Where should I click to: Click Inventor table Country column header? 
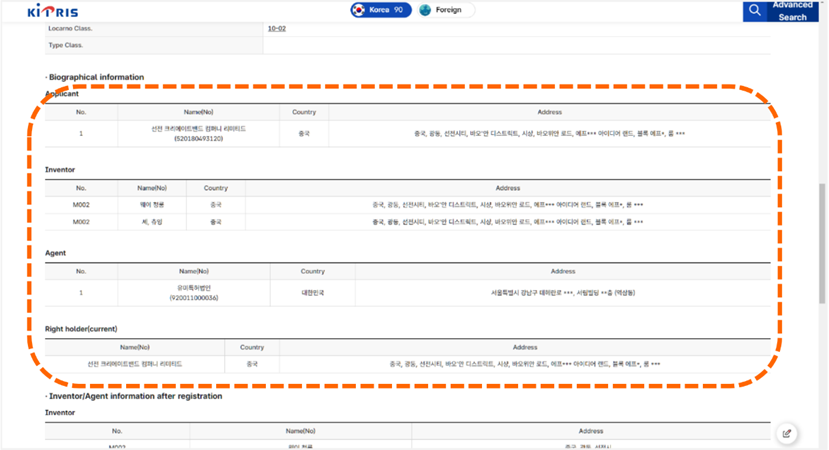(x=215, y=188)
